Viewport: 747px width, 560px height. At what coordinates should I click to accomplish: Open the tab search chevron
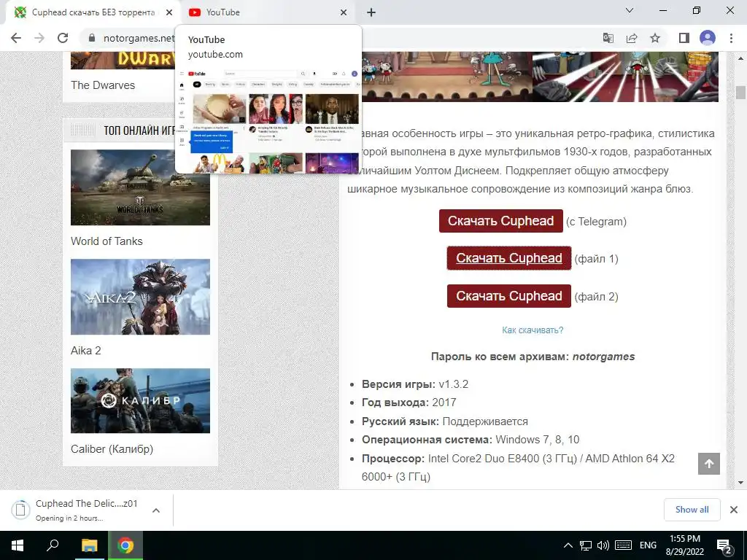(630, 10)
